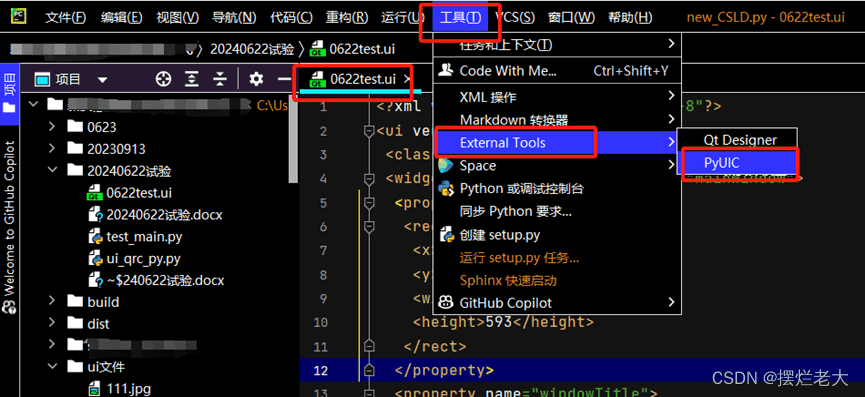Click the Space logo icon in menu

(x=445, y=165)
